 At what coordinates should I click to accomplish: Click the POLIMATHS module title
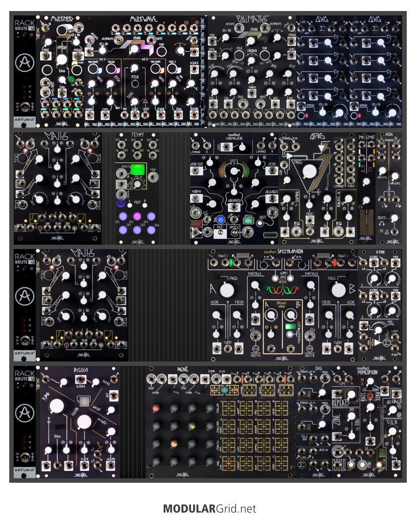[253, 19]
